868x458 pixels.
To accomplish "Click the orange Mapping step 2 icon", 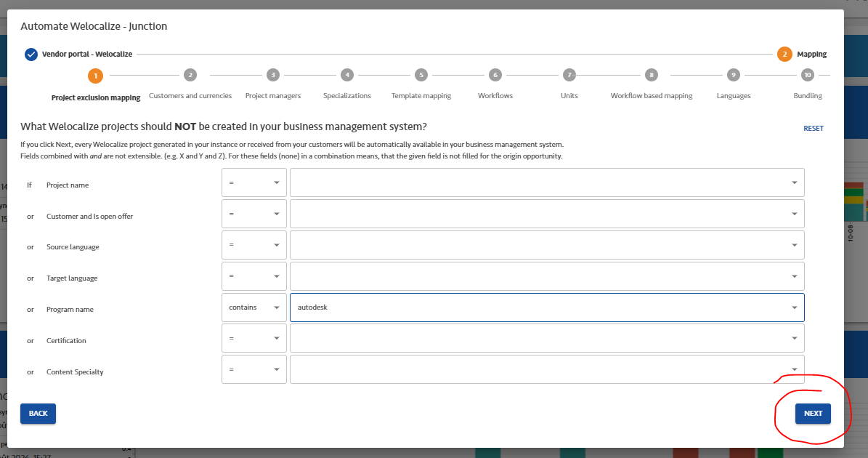I will point(784,55).
